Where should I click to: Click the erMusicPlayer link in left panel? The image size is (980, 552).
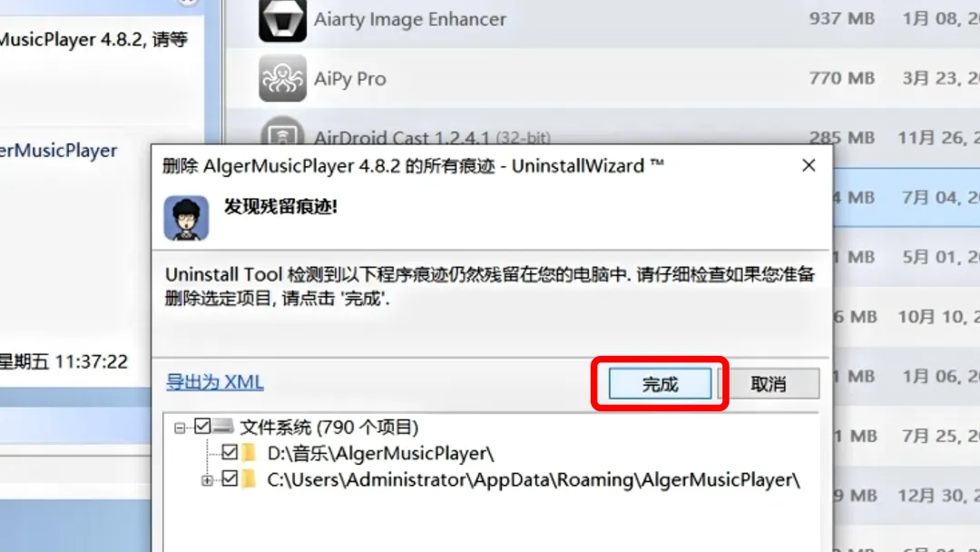[x=59, y=151]
